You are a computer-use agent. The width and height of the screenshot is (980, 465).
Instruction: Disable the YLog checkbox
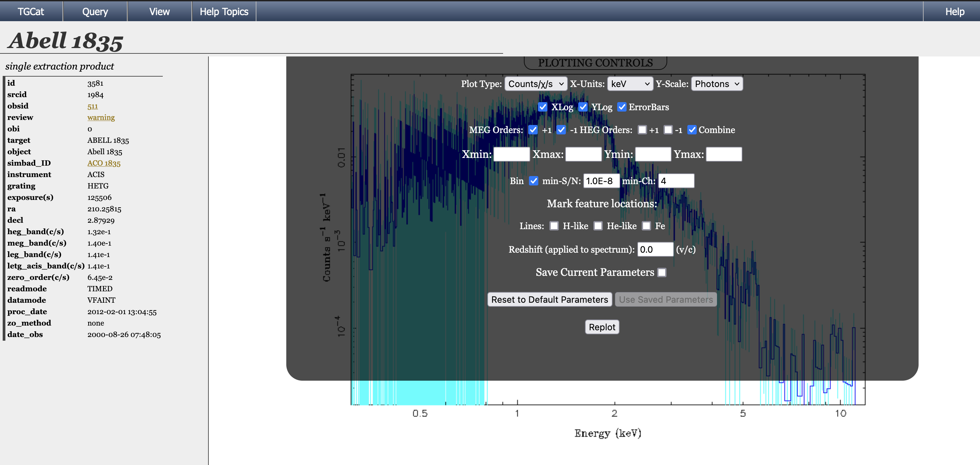pos(583,107)
